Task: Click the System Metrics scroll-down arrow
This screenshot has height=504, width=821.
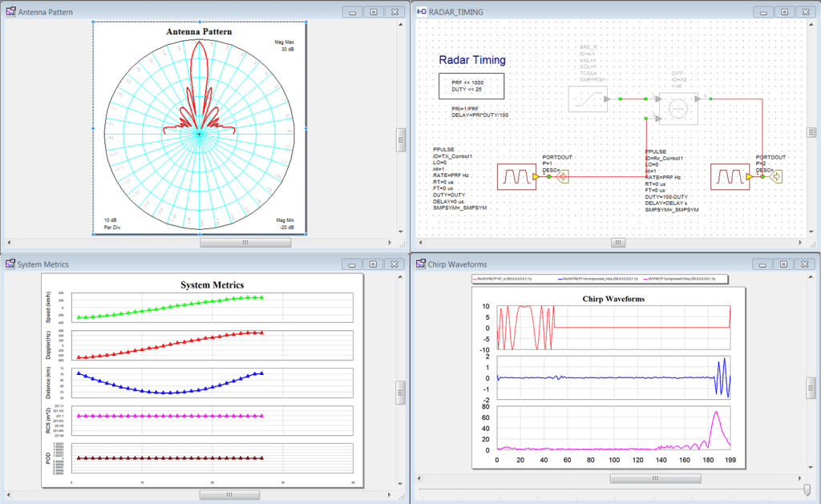Action: point(400,484)
